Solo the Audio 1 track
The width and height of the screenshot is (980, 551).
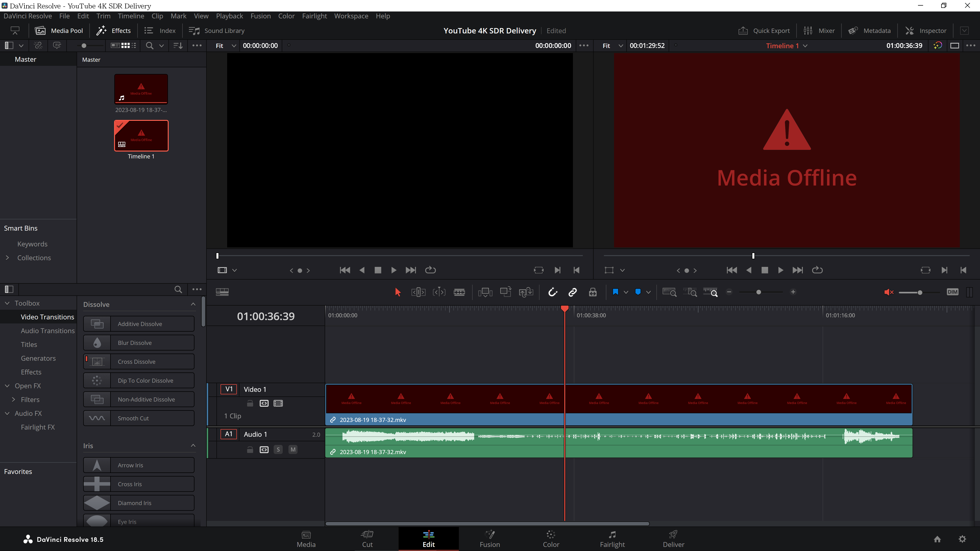pyautogui.click(x=278, y=449)
